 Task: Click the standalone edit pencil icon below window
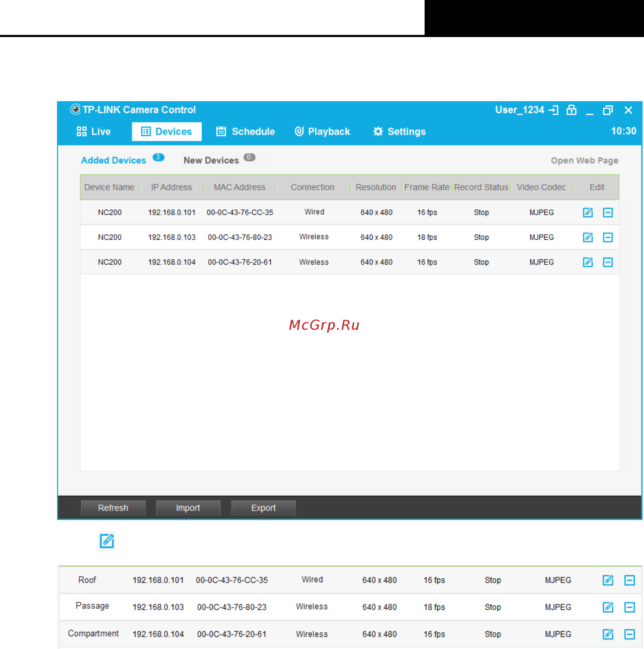pyautogui.click(x=107, y=541)
